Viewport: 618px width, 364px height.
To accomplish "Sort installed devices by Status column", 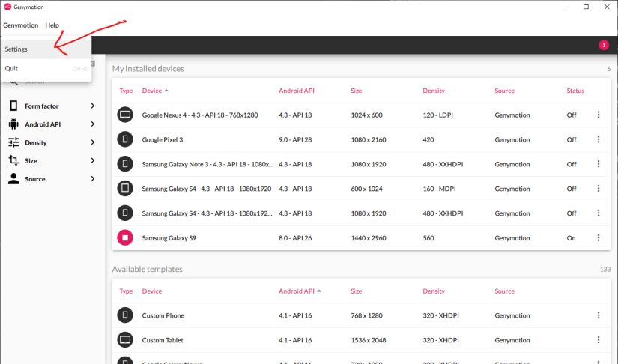I will pos(575,91).
